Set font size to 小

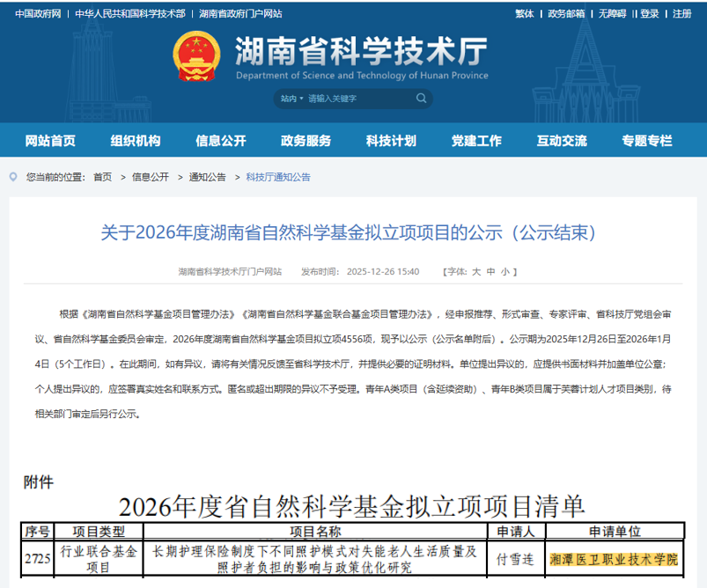click(x=504, y=272)
